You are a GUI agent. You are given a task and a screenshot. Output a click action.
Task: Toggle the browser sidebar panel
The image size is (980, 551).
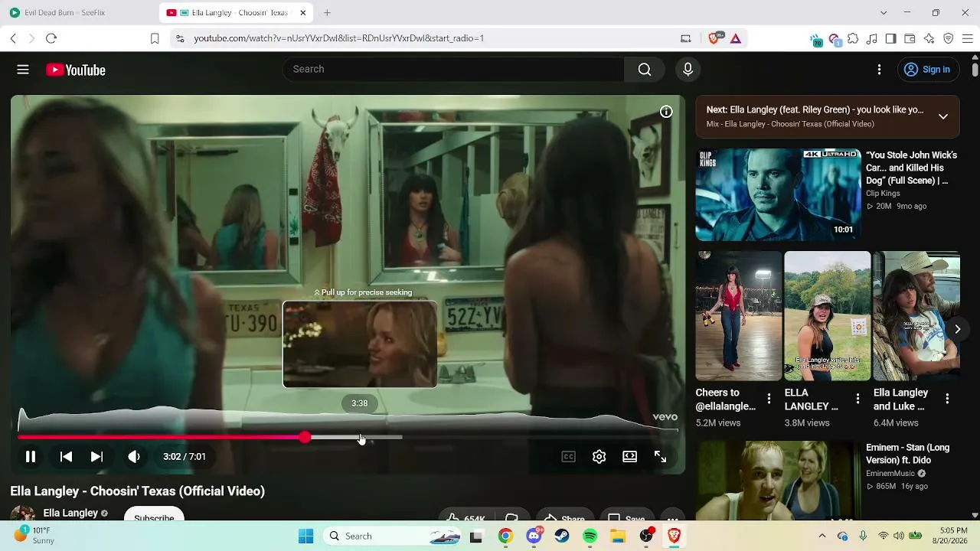891,38
